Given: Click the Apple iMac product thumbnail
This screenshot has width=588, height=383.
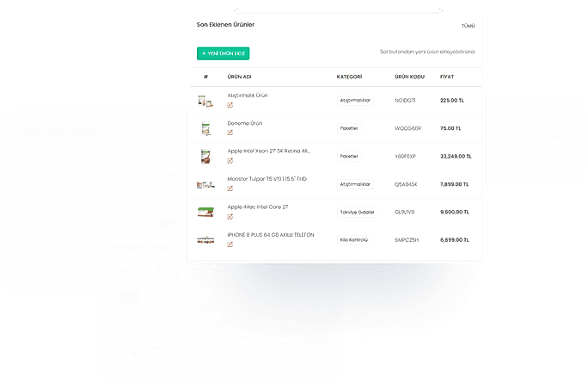Looking at the screenshot, I should [205, 212].
